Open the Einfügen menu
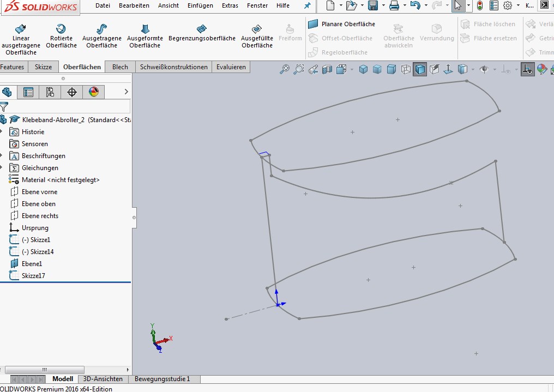 (x=200, y=5)
